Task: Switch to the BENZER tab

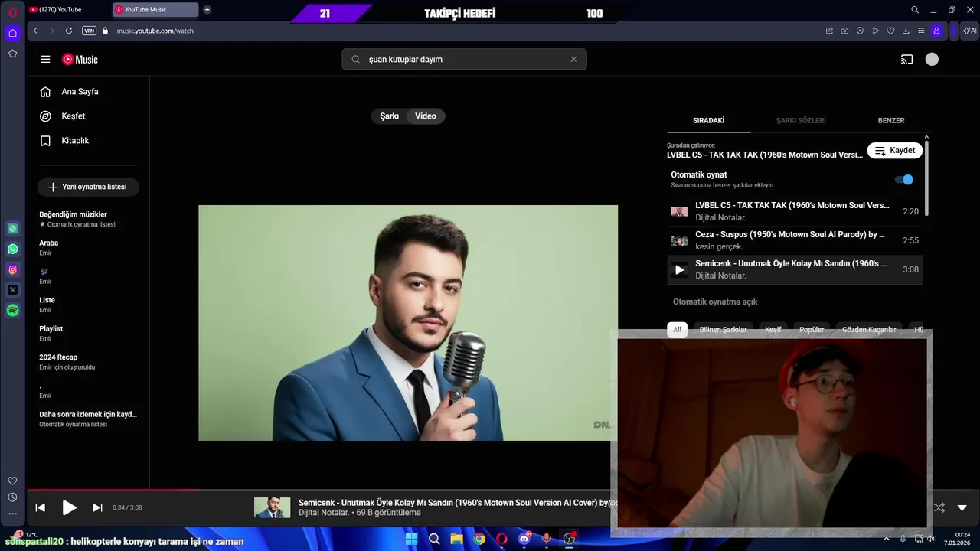Action: [x=891, y=120]
